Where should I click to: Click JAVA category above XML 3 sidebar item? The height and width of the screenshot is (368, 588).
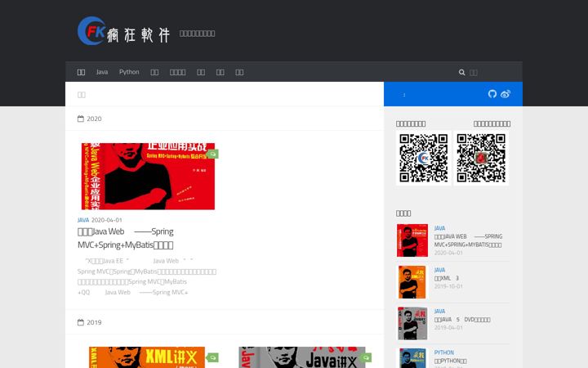point(439,270)
